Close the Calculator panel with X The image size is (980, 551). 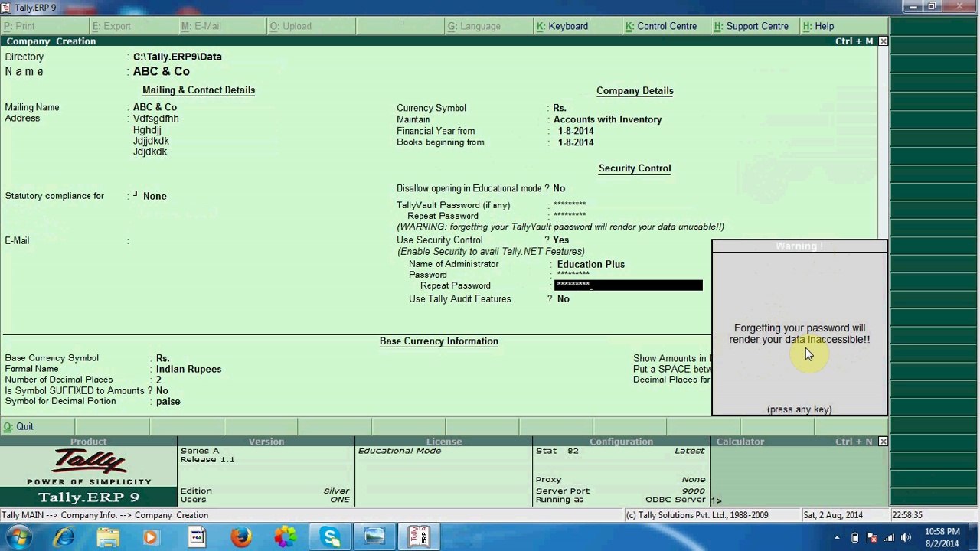[883, 442]
